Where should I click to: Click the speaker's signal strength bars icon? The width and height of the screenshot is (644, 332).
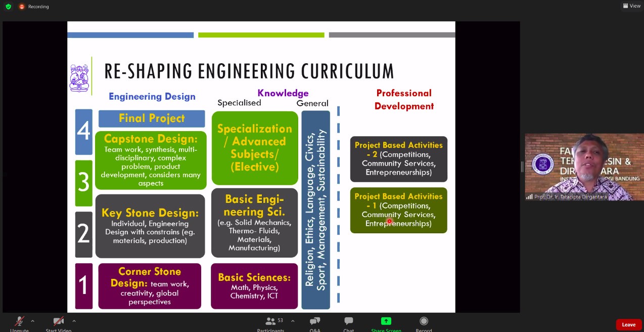pyautogui.click(x=529, y=197)
